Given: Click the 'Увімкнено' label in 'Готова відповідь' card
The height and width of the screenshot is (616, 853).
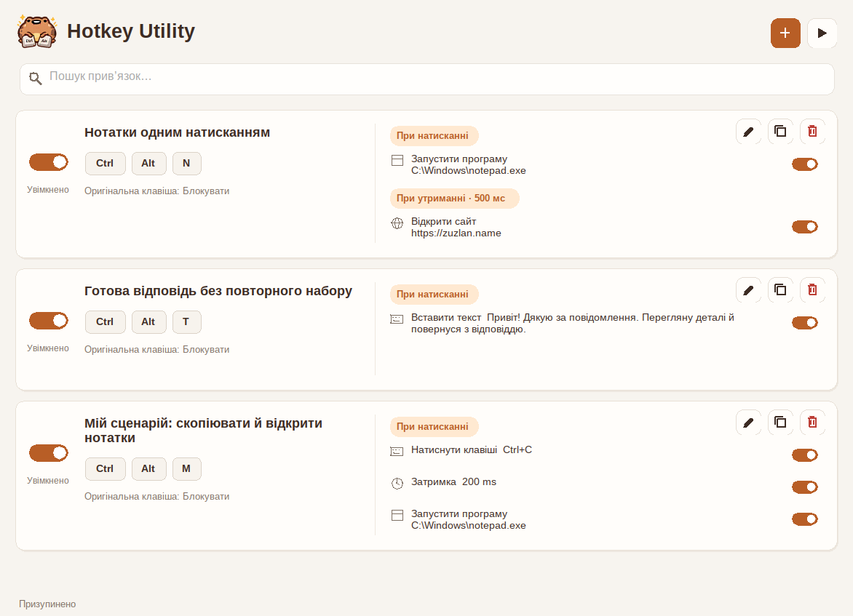Looking at the screenshot, I should pyautogui.click(x=48, y=348).
